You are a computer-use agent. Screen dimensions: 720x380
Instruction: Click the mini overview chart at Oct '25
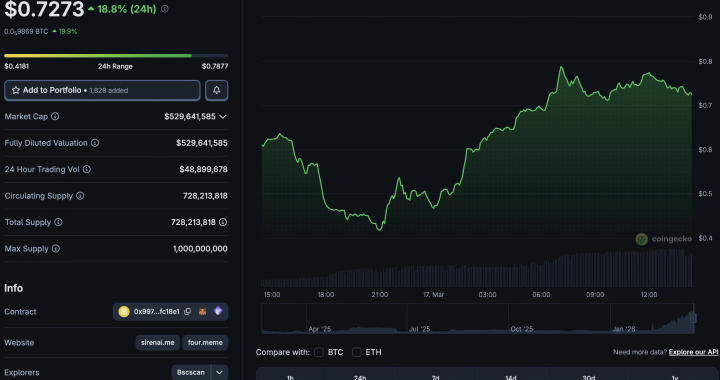click(522, 329)
